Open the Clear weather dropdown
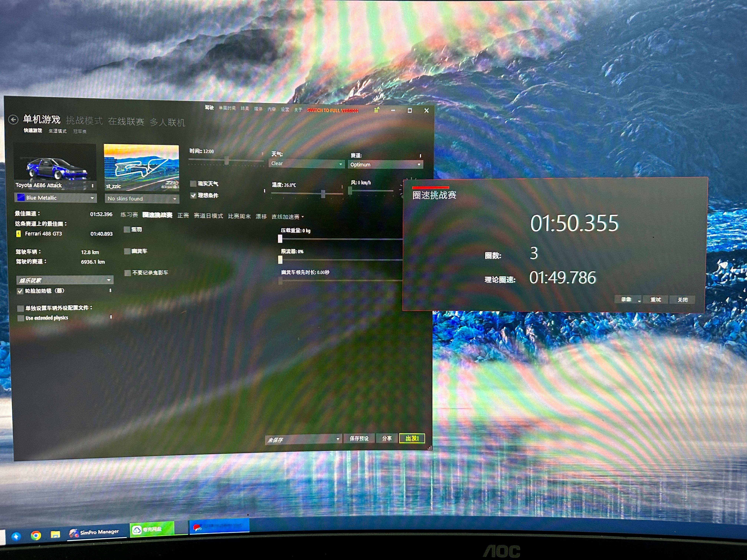The image size is (747, 560). (x=307, y=164)
